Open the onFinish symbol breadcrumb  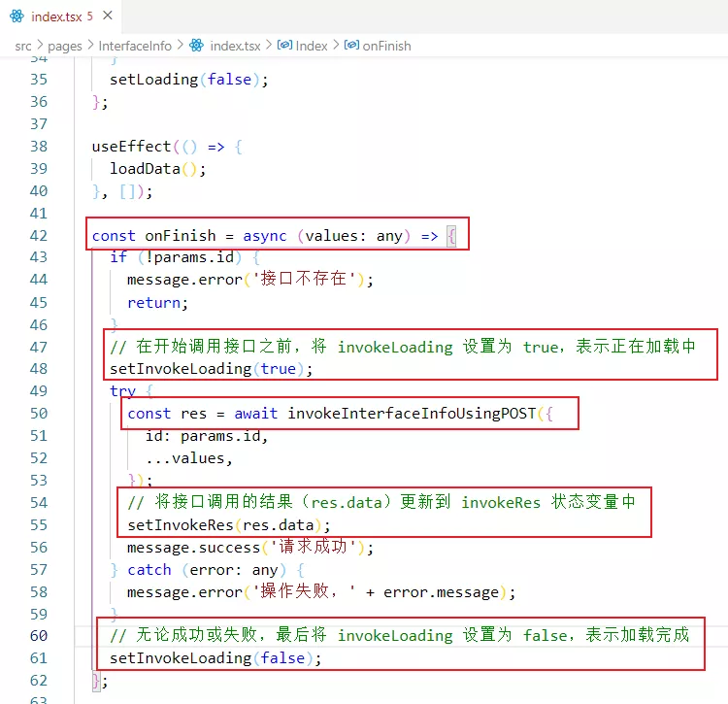tap(386, 46)
